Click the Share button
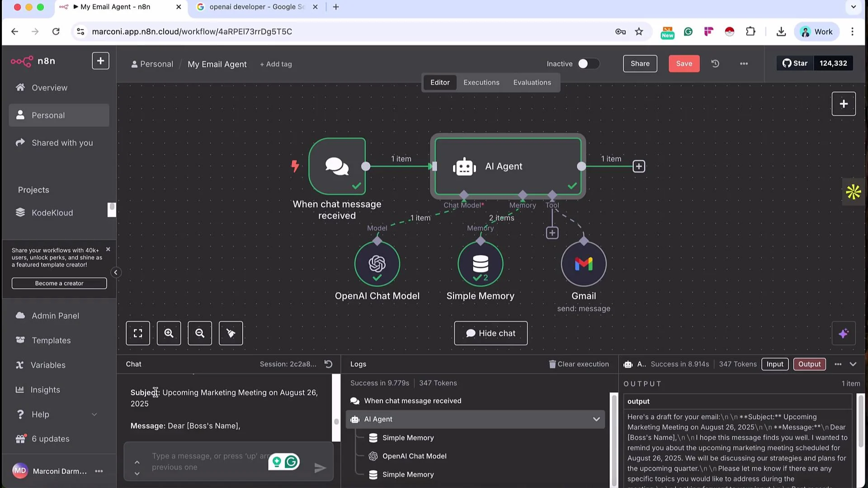868x488 pixels. pos(640,64)
